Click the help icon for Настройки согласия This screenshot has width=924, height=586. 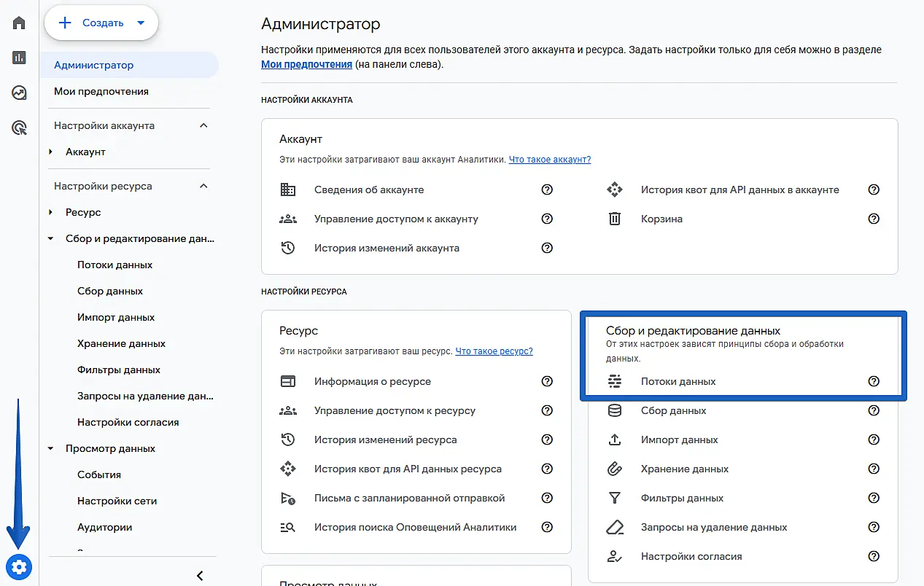click(x=874, y=556)
